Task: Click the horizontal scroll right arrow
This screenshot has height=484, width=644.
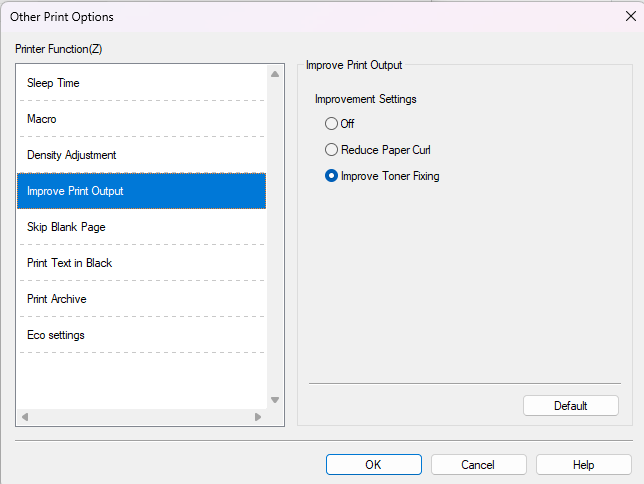Action: coord(258,416)
